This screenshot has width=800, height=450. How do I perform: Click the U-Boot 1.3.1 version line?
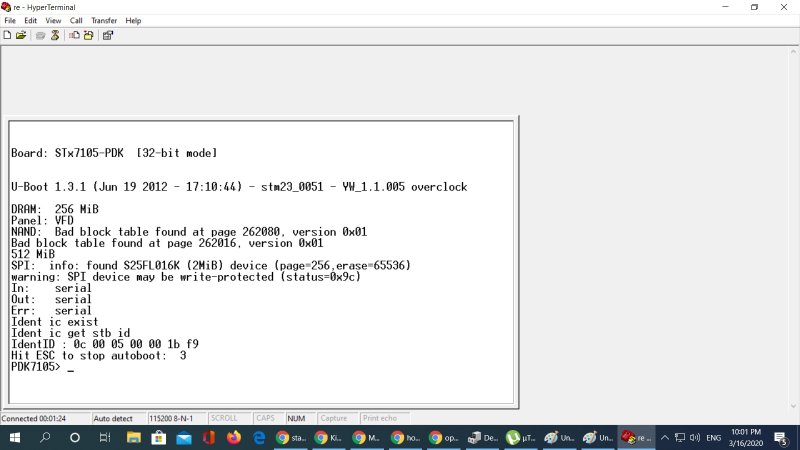[x=239, y=187]
